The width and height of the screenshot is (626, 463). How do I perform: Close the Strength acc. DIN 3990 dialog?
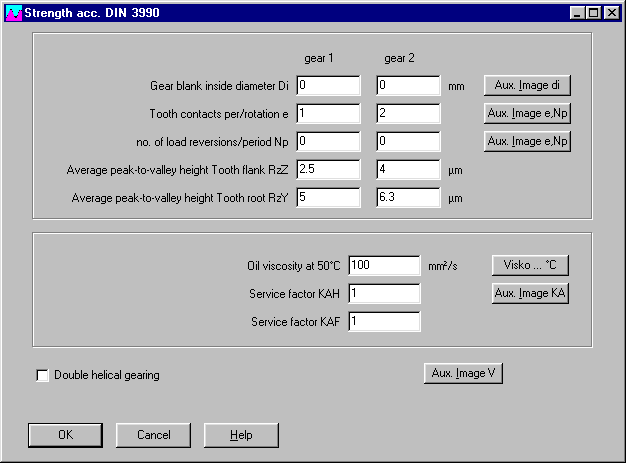[x=611, y=13]
